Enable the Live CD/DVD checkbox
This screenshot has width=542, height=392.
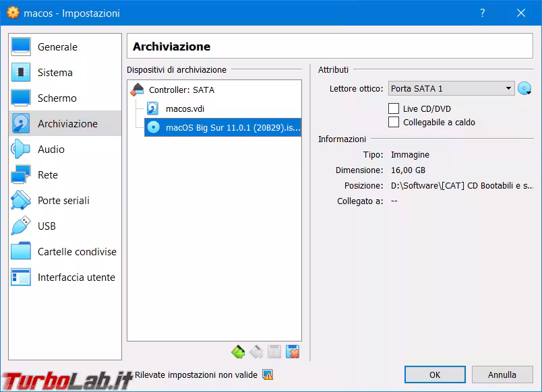[394, 108]
